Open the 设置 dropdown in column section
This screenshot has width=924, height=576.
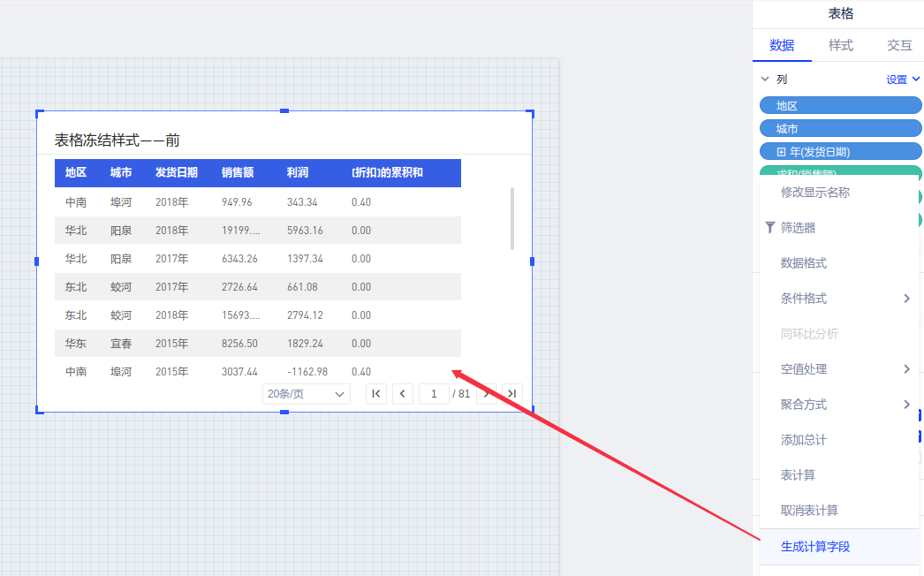coord(903,80)
